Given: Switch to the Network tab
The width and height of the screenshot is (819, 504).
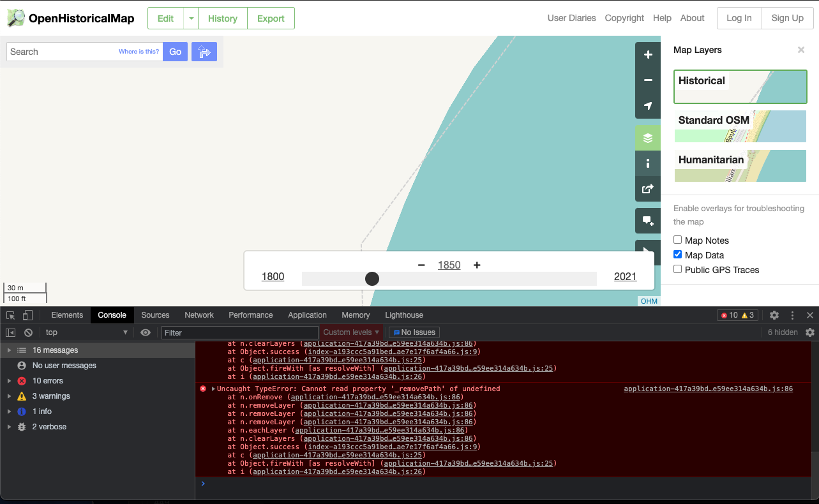Looking at the screenshot, I should (x=199, y=315).
